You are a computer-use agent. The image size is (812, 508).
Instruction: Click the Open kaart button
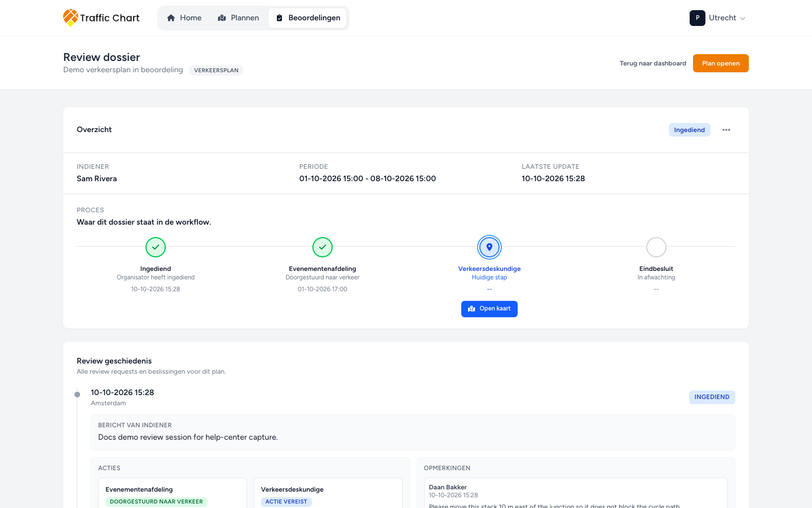[489, 309]
